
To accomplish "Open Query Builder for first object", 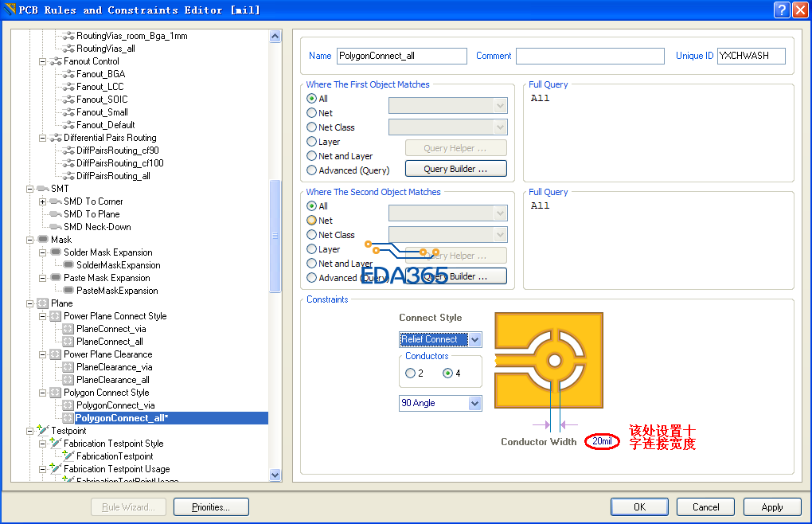I will coord(455,169).
